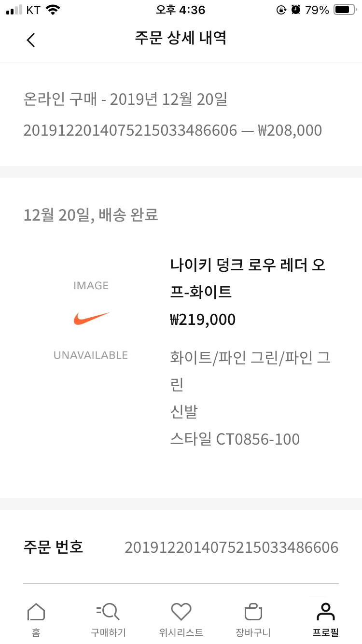This screenshot has height=644, width=362.
Task: Tap the order number beside 주문 번호
Action: click(x=231, y=547)
